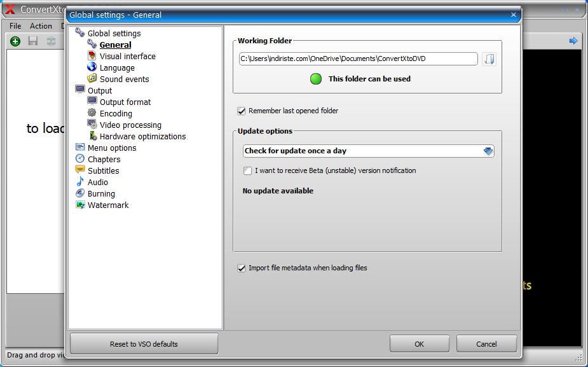Enable Beta version notification checkbox
588x367 pixels.
tap(247, 170)
